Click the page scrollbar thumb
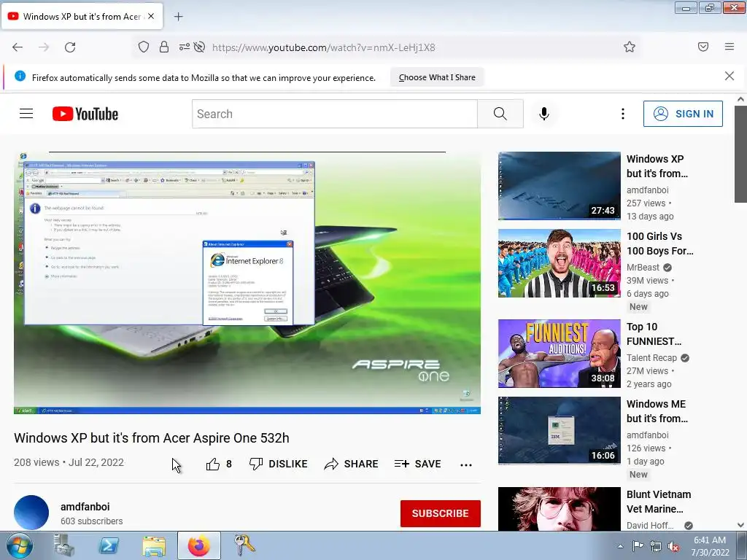747x560 pixels. pos(740,153)
